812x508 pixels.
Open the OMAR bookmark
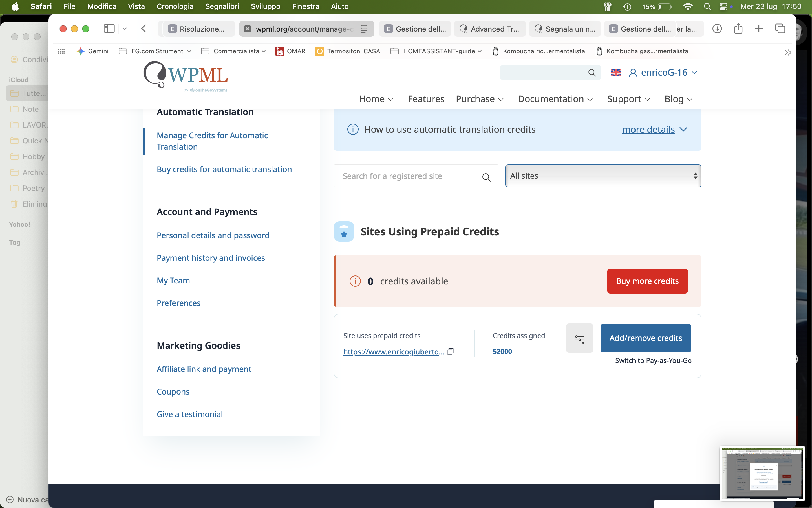(x=290, y=51)
